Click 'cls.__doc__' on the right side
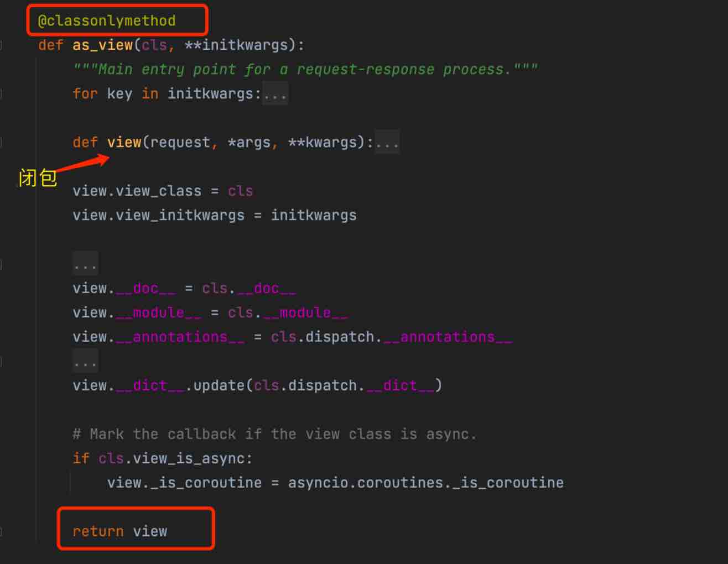This screenshot has width=728, height=564. tap(249, 289)
